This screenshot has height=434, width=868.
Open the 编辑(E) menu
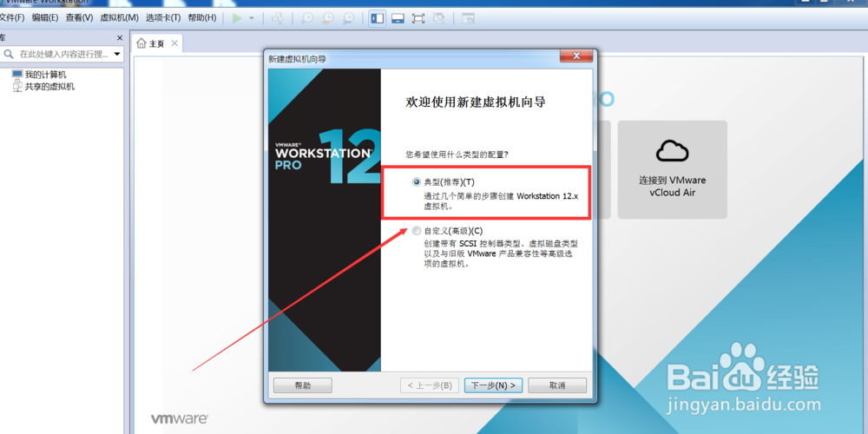(45, 17)
